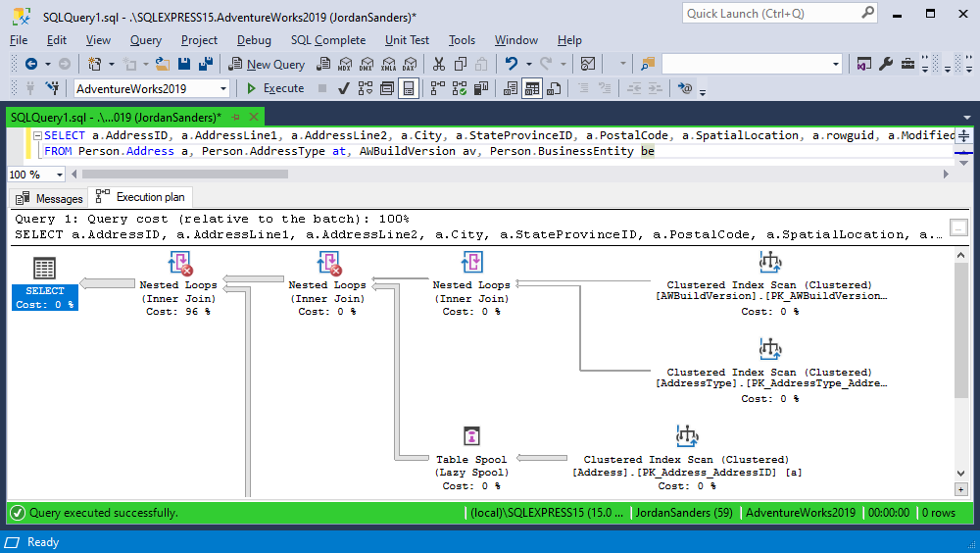The height and width of the screenshot is (553, 980).
Task: Click the Save All icon
Action: 205,64
